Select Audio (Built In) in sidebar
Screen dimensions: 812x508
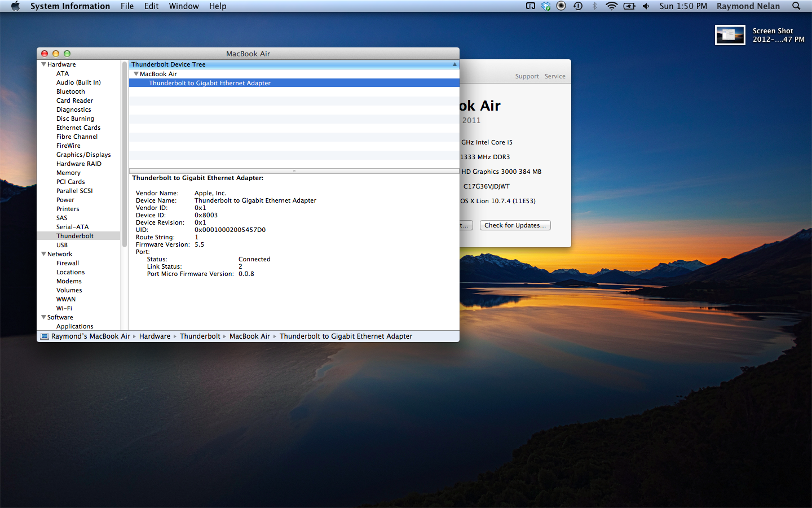[x=78, y=82]
